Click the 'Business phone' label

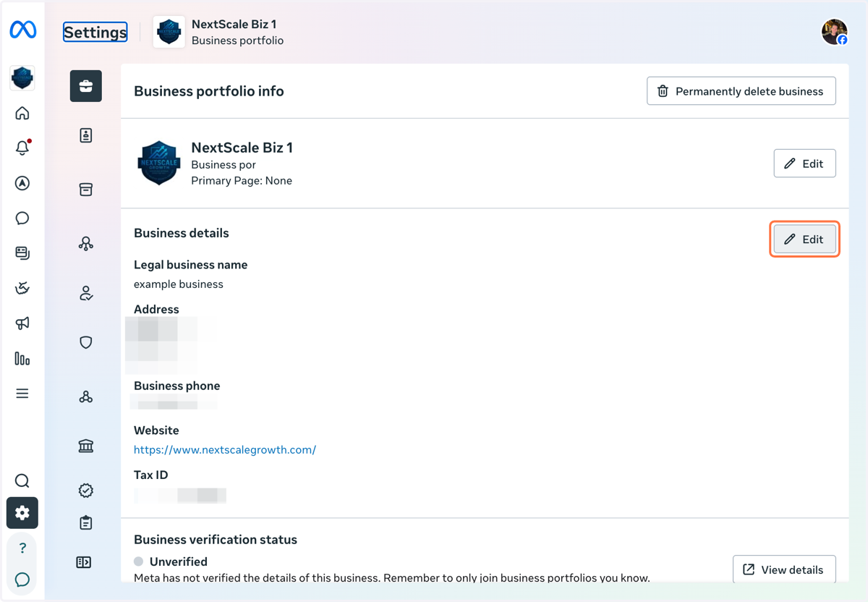(x=177, y=386)
